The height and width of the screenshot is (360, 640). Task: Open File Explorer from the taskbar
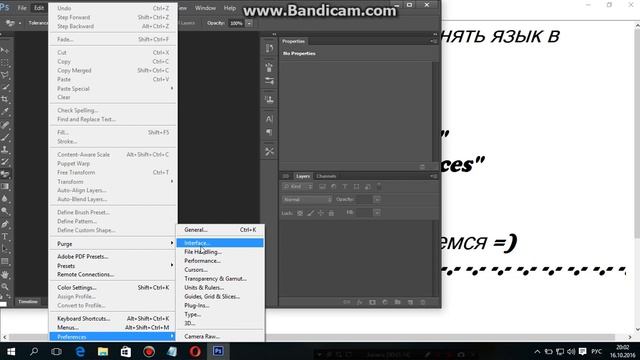coord(103,351)
